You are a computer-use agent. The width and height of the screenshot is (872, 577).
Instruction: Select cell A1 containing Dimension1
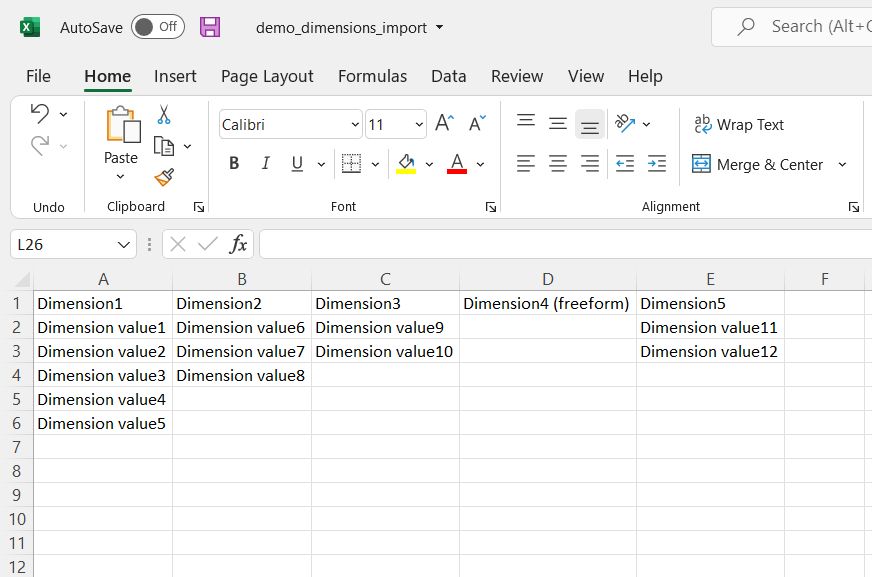coord(103,302)
